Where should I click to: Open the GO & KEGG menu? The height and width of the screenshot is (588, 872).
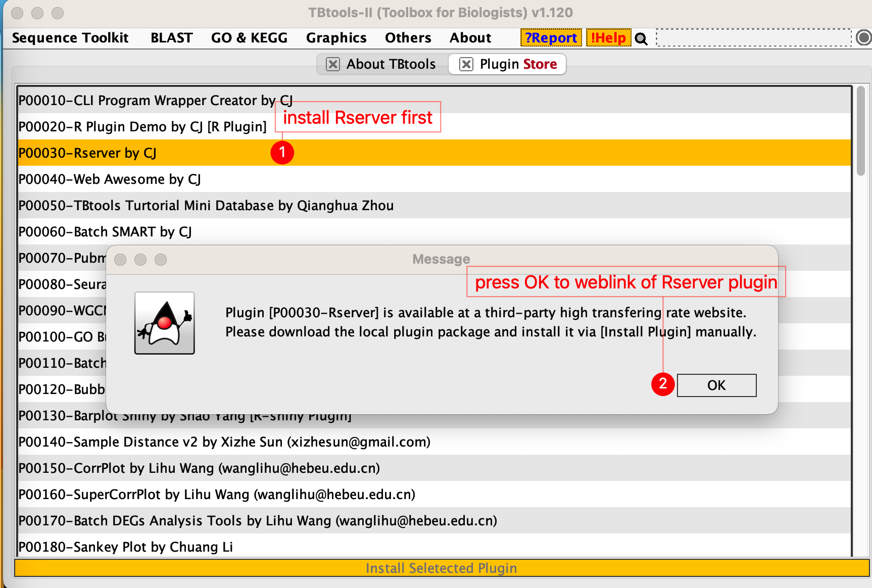click(249, 38)
